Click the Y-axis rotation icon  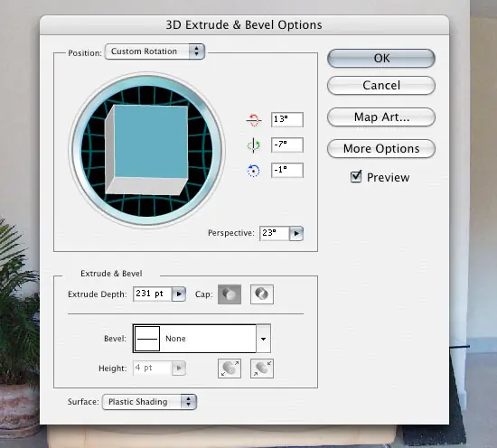(254, 145)
